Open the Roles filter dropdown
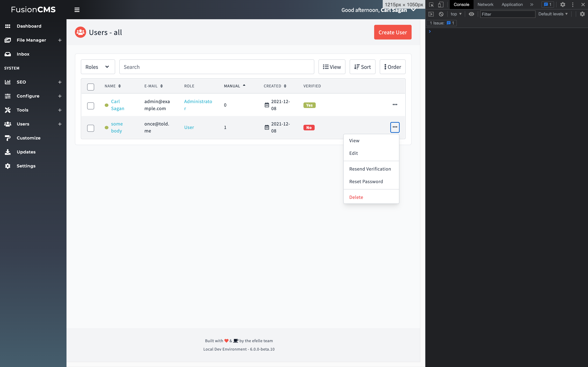 [98, 67]
